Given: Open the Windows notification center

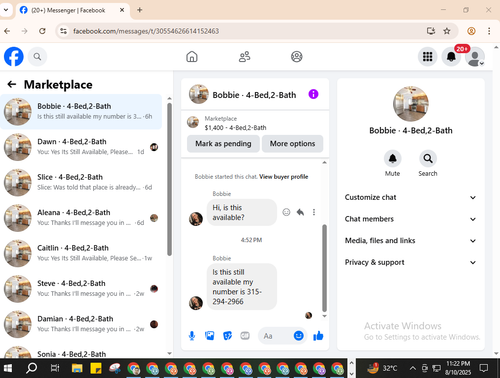Looking at the screenshot, I should (x=483, y=368).
